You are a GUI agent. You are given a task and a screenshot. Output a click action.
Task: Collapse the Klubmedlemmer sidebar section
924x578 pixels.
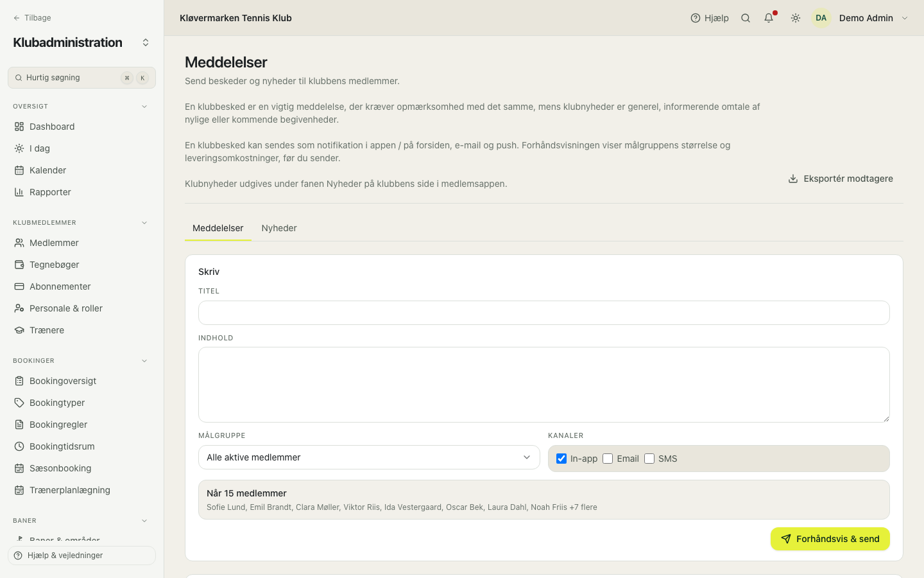pyautogui.click(x=144, y=223)
